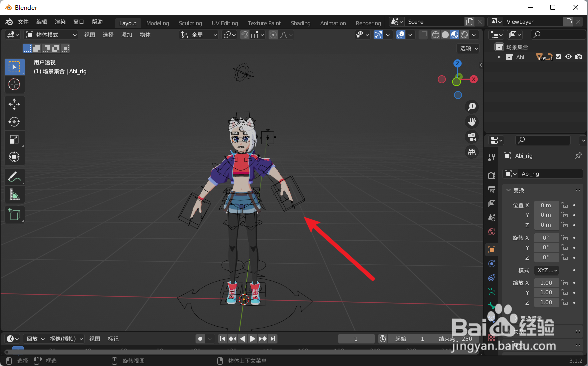Play the animation forward
This screenshot has width=588, height=366.
(253, 339)
